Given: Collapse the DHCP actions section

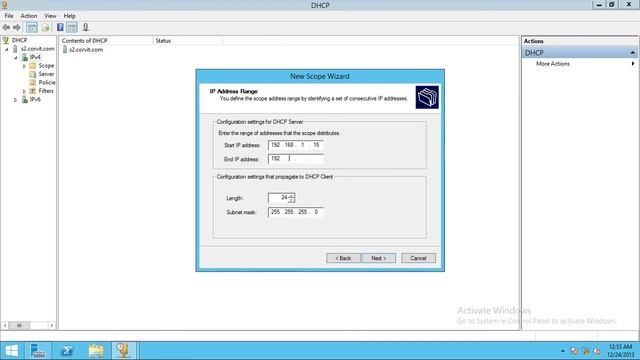Looking at the screenshot, I should tap(632, 53).
